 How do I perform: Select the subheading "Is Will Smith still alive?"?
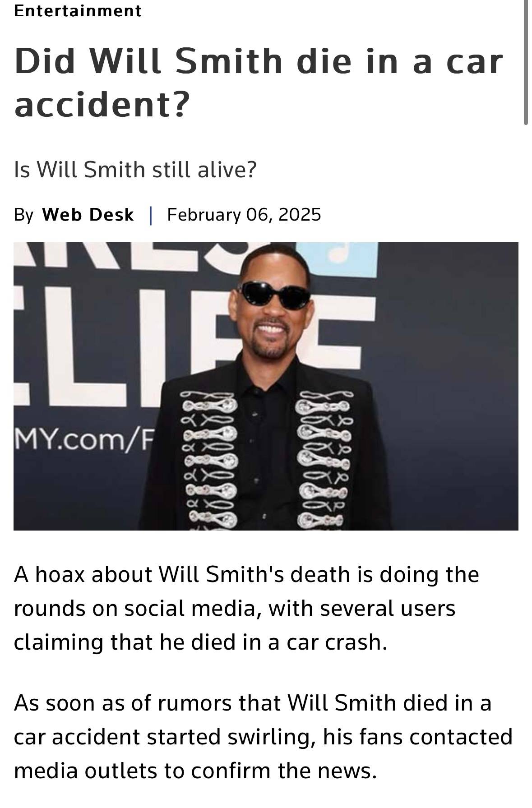pos(135,170)
